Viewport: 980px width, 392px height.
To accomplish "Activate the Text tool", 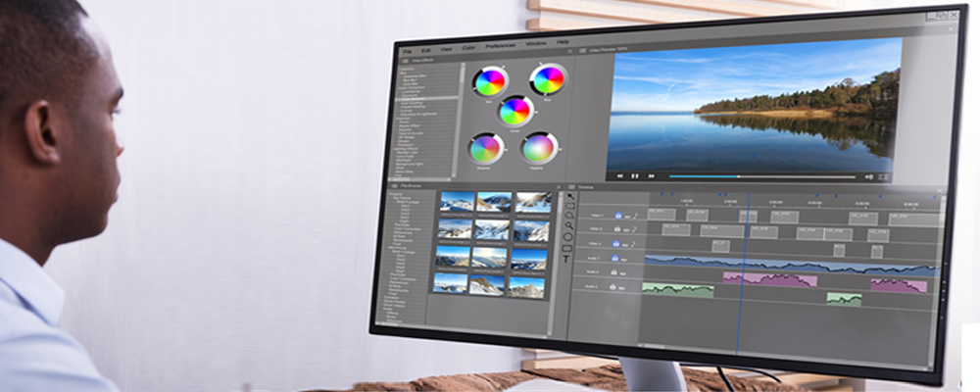I will pos(566,260).
